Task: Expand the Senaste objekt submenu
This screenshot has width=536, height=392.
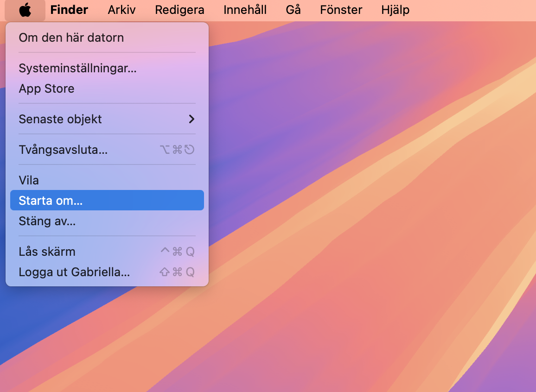Action: (107, 119)
